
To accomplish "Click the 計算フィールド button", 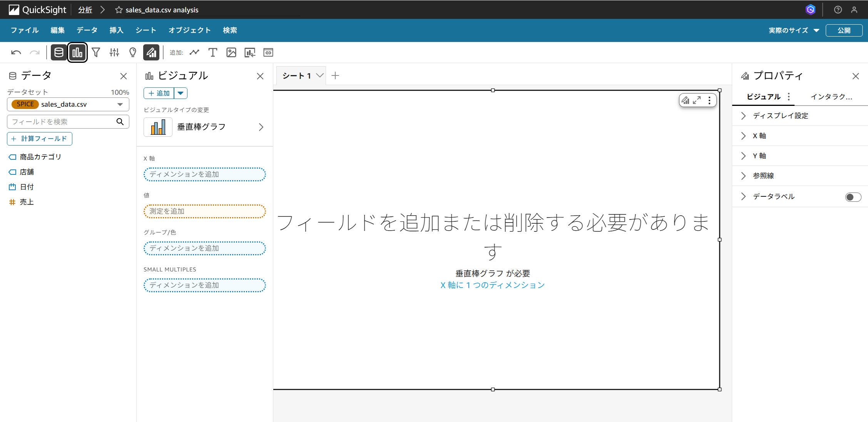I will (40, 139).
